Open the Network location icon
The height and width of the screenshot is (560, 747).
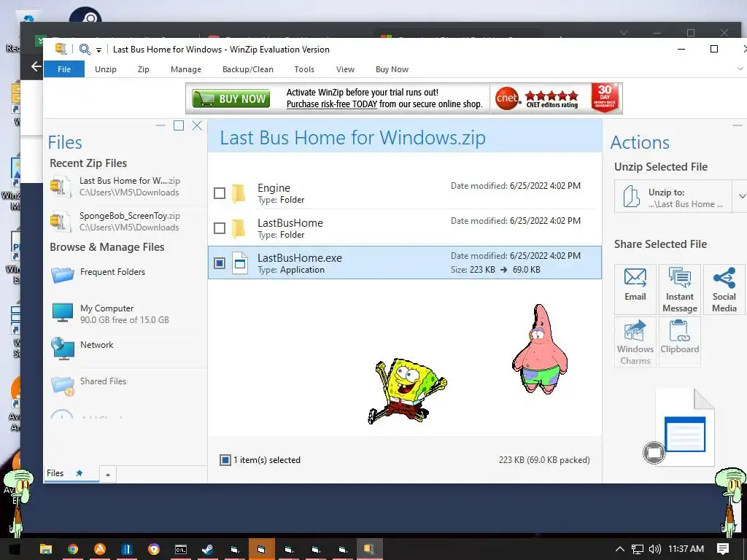(63, 349)
